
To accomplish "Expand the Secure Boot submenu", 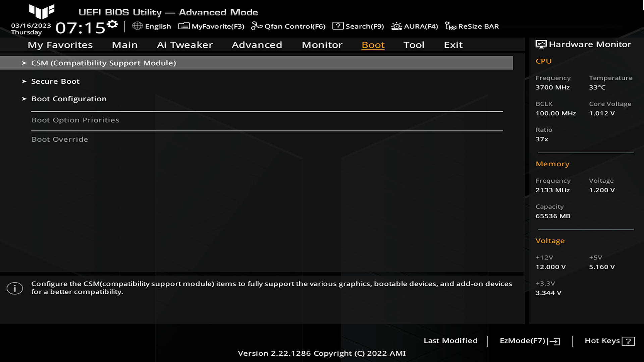I will click(x=55, y=81).
